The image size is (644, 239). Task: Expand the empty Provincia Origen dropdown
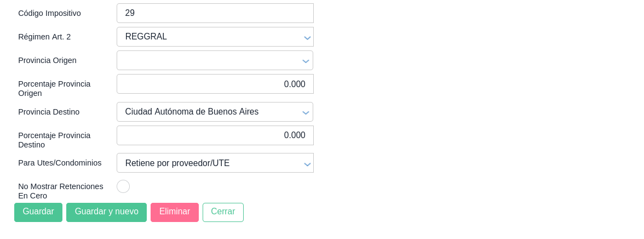pos(215,60)
